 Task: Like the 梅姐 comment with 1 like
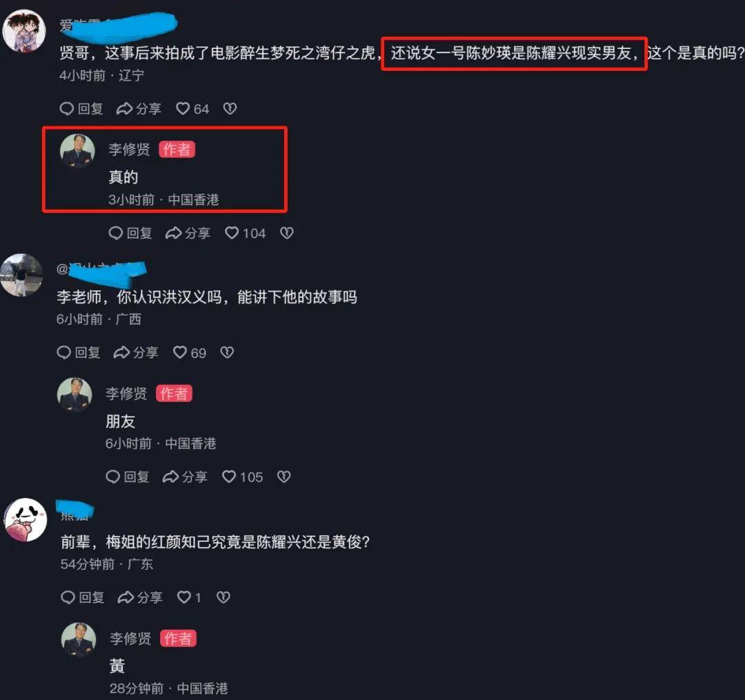188,597
